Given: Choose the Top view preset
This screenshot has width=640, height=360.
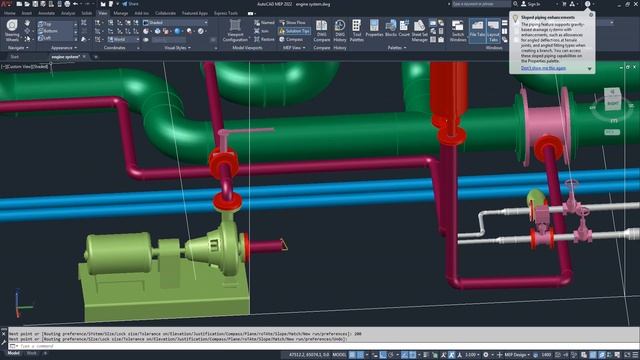Looking at the screenshot, I should (47, 24).
